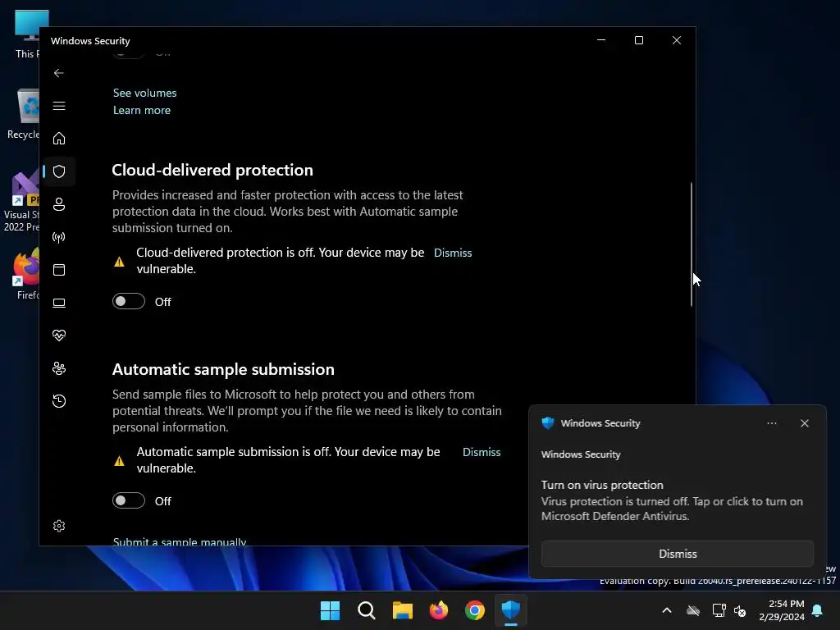The width and height of the screenshot is (840, 630).
Task: Open Firewall & network protection icon
Action: tap(59, 237)
